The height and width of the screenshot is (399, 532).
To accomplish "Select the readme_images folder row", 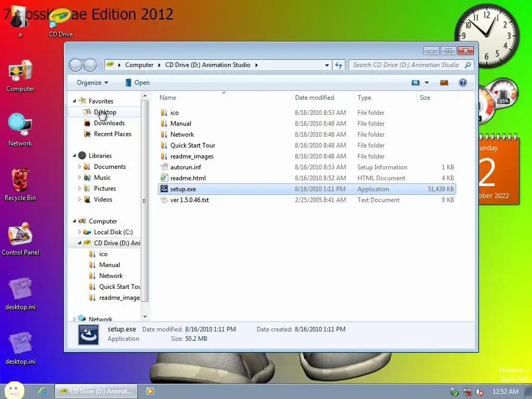I will [307, 156].
